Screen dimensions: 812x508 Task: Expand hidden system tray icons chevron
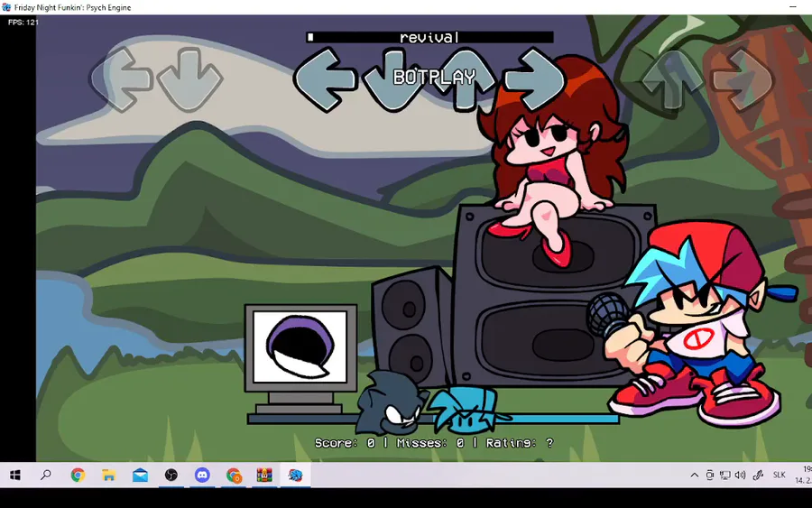(x=695, y=475)
